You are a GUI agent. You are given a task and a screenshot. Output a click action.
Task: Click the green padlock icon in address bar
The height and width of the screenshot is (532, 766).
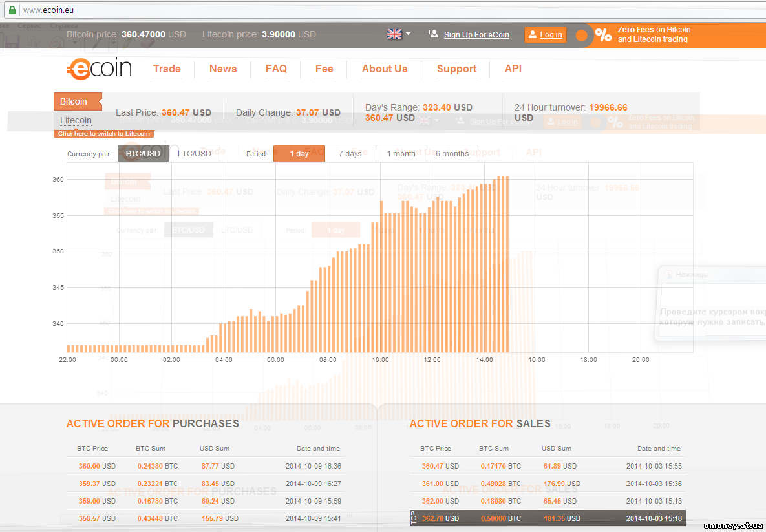pyautogui.click(x=12, y=10)
